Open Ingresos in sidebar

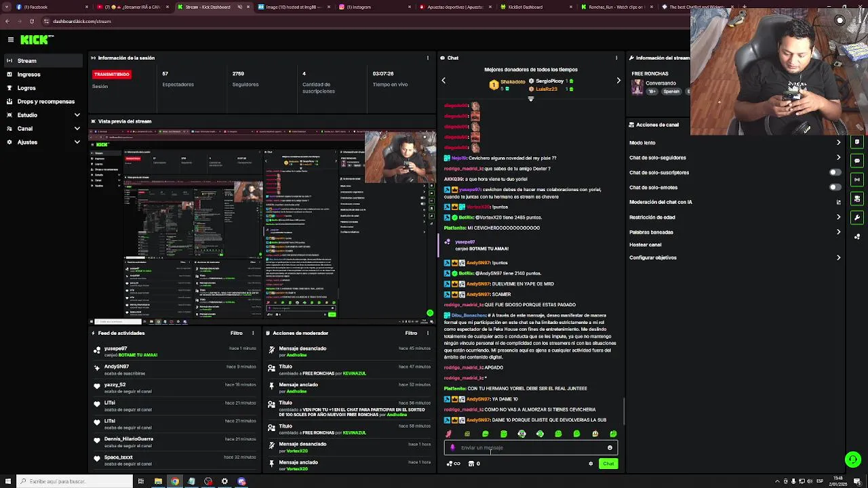(43, 75)
